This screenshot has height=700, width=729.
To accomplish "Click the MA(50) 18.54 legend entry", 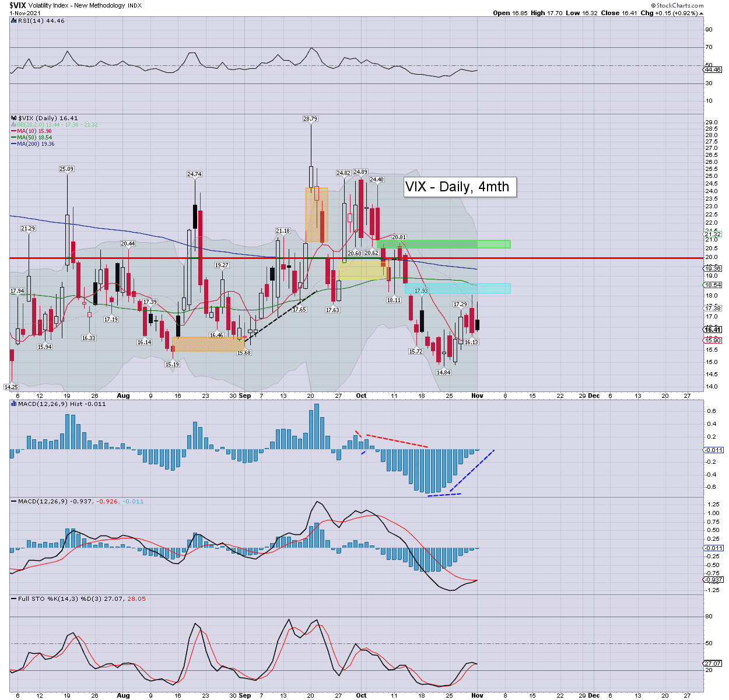I will [x=31, y=138].
